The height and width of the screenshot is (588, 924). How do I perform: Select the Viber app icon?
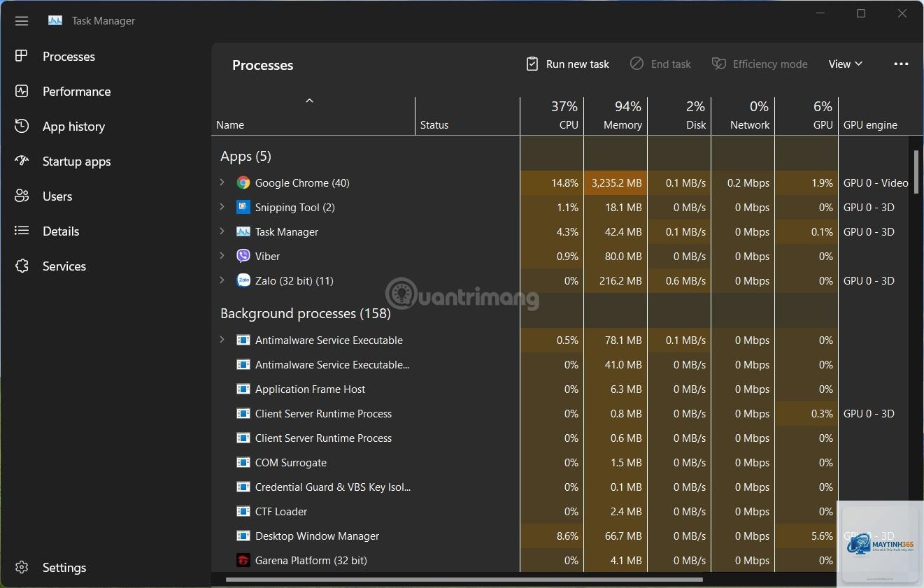pyautogui.click(x=243, y=256)
